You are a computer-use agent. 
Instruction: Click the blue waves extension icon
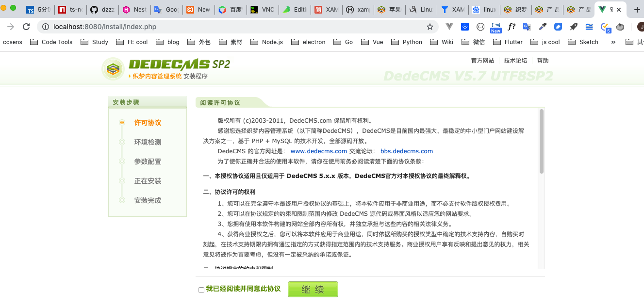tap(589, 27)
